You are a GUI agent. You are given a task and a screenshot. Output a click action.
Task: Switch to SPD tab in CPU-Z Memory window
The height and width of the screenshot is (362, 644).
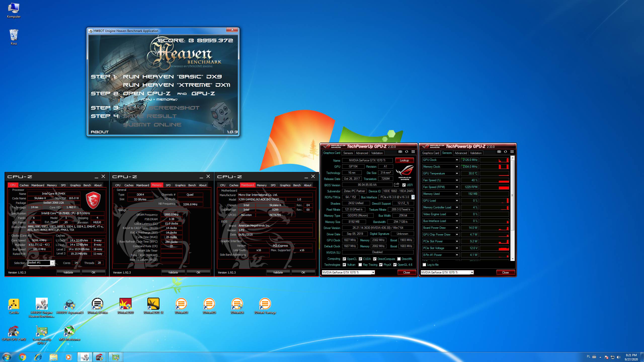pyautogui.click(x=168, y=185)
